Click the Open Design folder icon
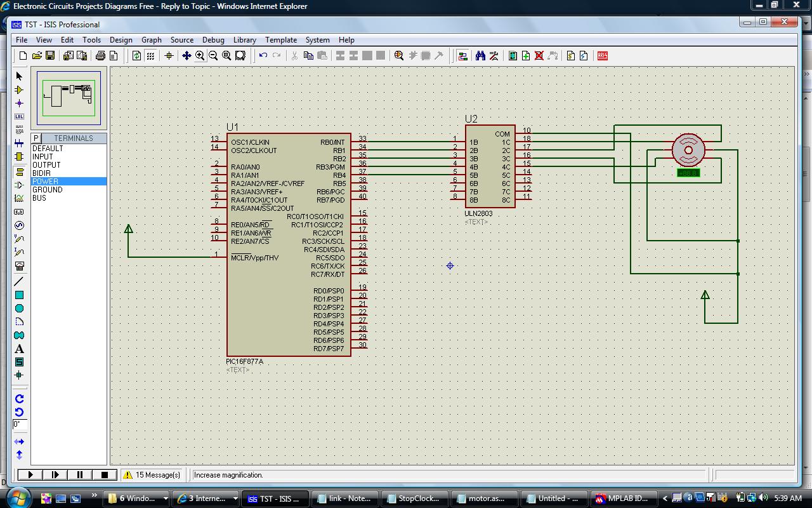The width and height of the screenshot is (812, 508). (x=37, y=56)
